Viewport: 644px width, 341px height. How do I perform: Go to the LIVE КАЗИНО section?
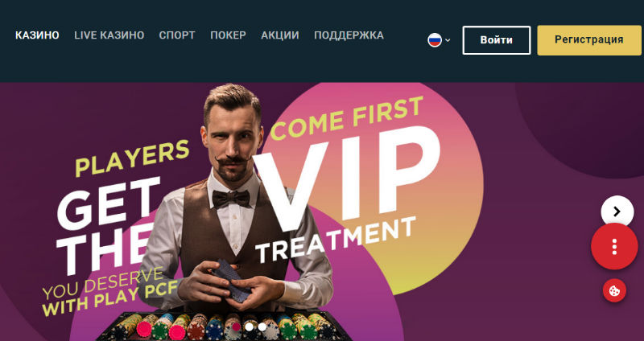pyautogui.click(x=109, y=35)
